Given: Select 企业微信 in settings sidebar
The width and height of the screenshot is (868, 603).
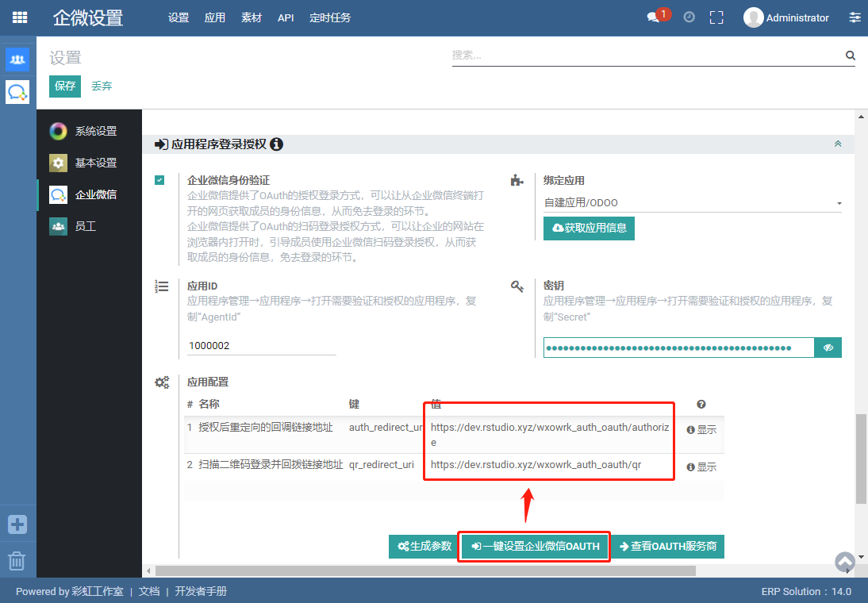Looking at the screenshot, I should pos(89,194).
